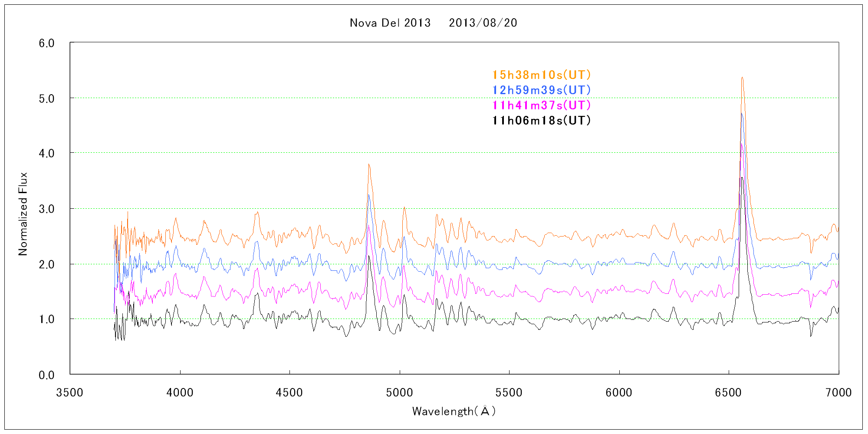Viewport: 868px width, 434px height.
Task: Select the orange 15h38m10s(UT) legend label
Action: click(541, 75)
